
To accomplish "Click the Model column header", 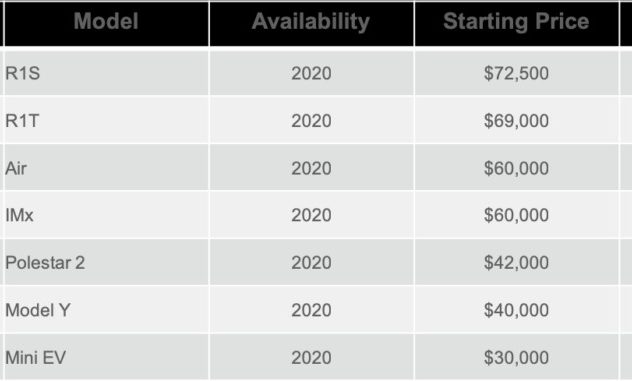I will tap(106, 23).
